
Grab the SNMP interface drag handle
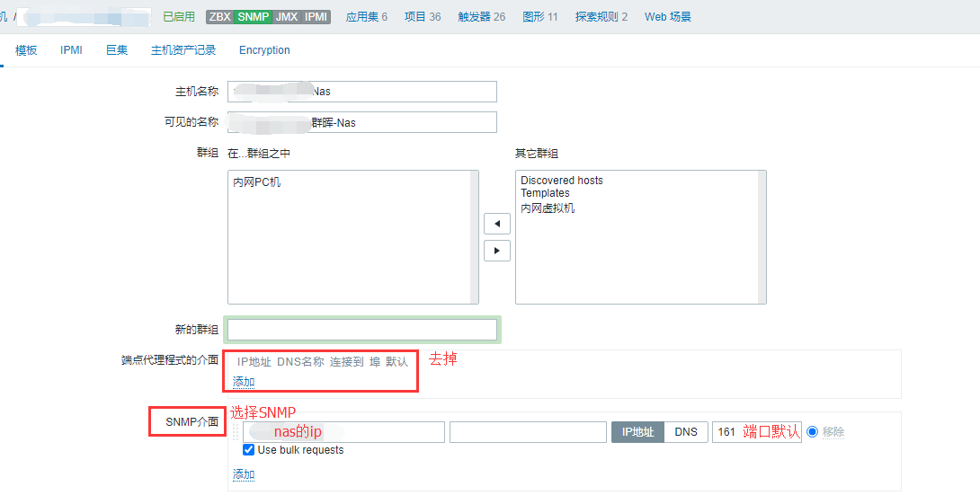[236, 431]
